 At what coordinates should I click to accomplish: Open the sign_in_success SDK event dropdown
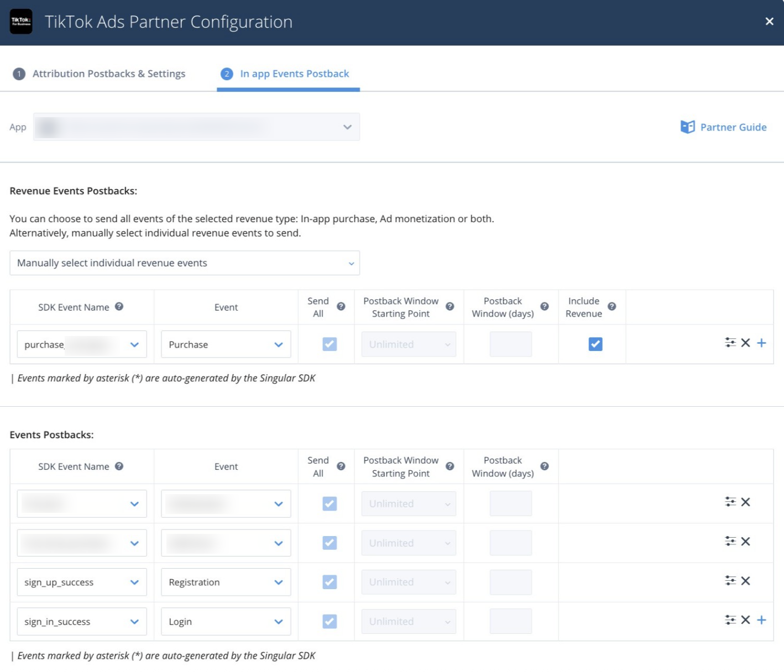click(x=81, y=622)
